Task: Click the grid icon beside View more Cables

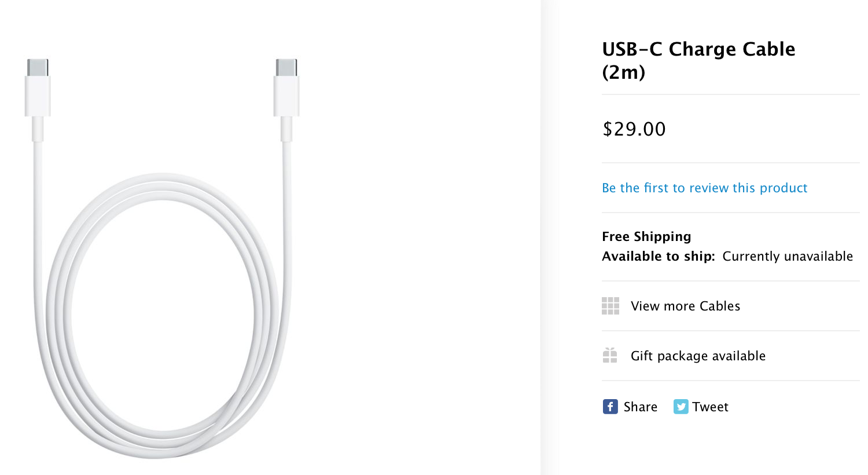Action: pyautogui.click(x=611, y=306)
